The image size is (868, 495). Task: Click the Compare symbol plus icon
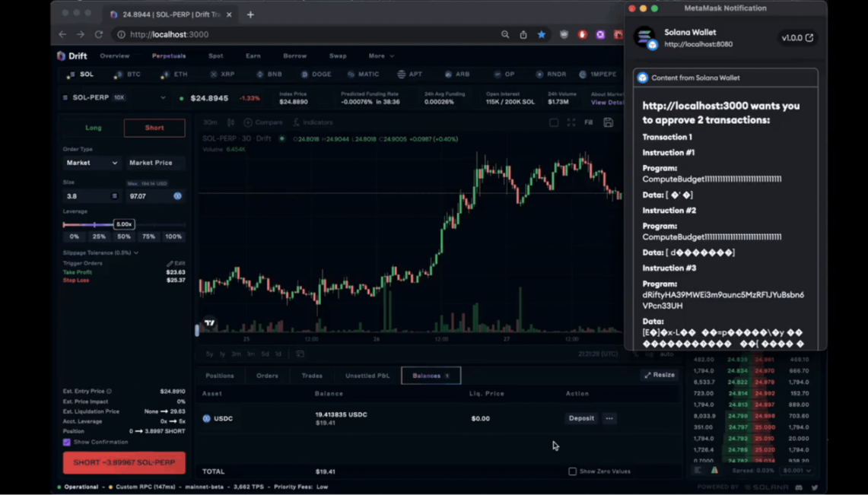pyautogui.click(x=248, y=122)
